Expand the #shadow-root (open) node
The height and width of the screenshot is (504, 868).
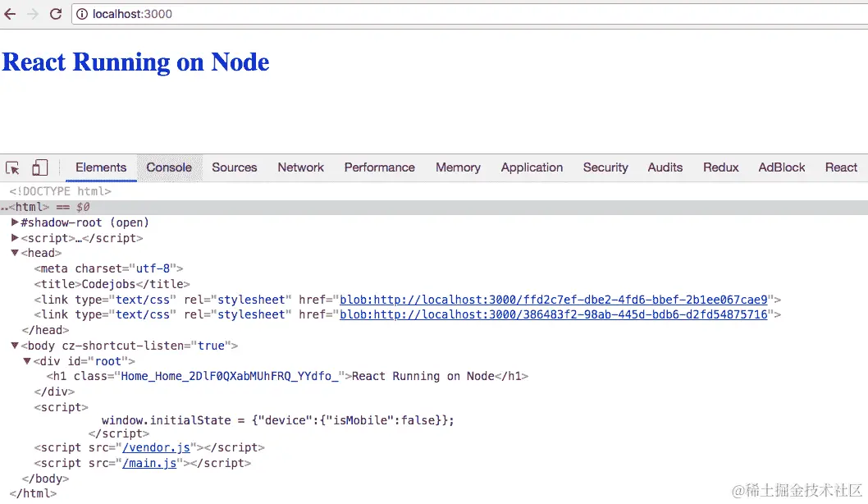[15, 222]
